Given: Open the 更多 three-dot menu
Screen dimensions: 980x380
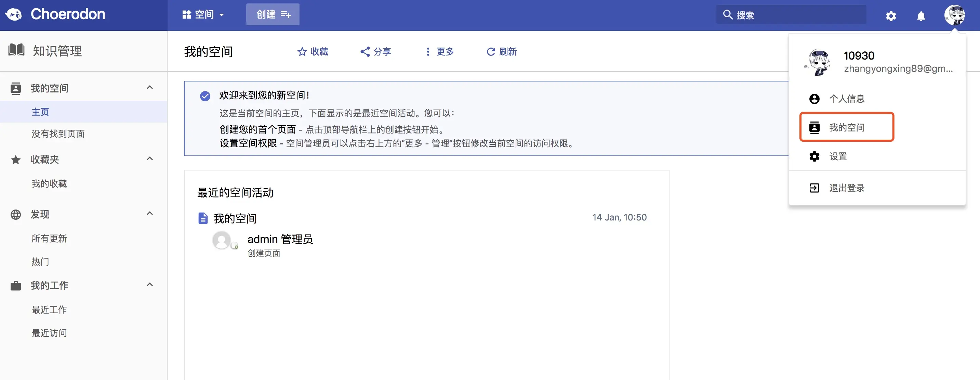Looking at the screenshot, I should 439,52.
